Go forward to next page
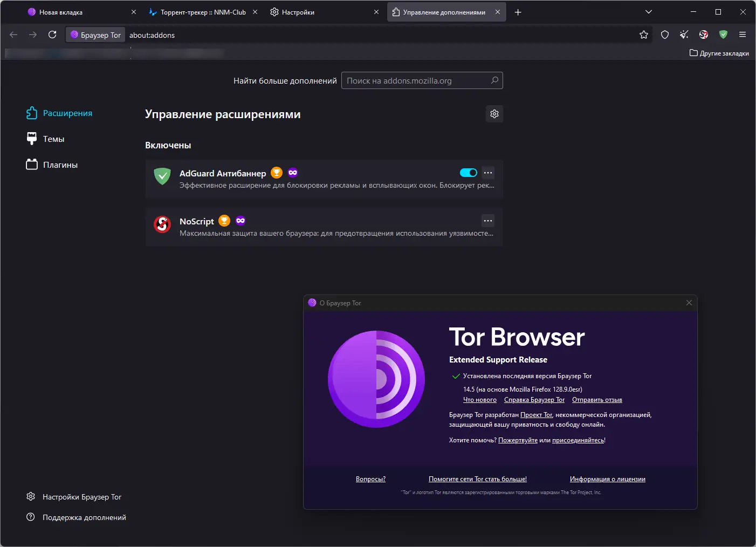 click(33, 35)
